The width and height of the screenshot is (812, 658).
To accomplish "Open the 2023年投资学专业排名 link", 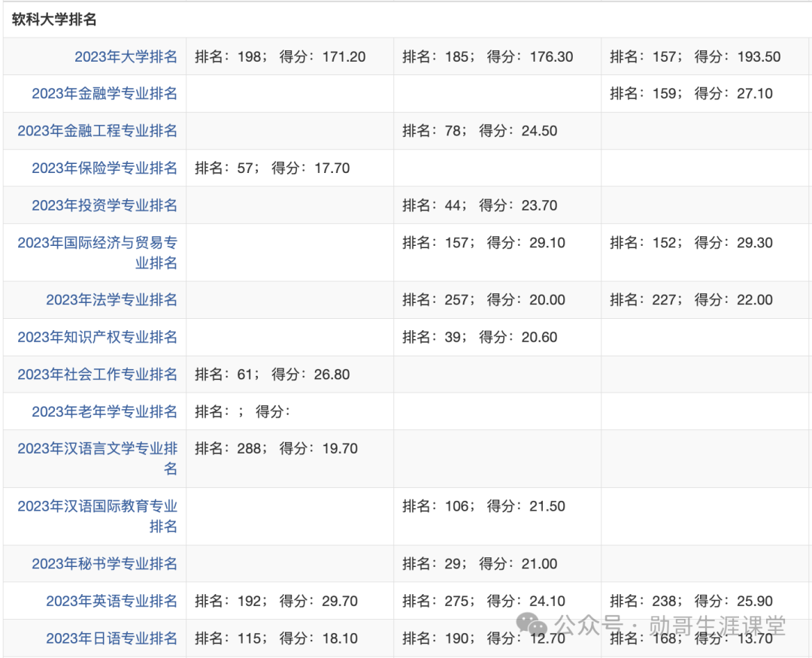I will 105,206.
